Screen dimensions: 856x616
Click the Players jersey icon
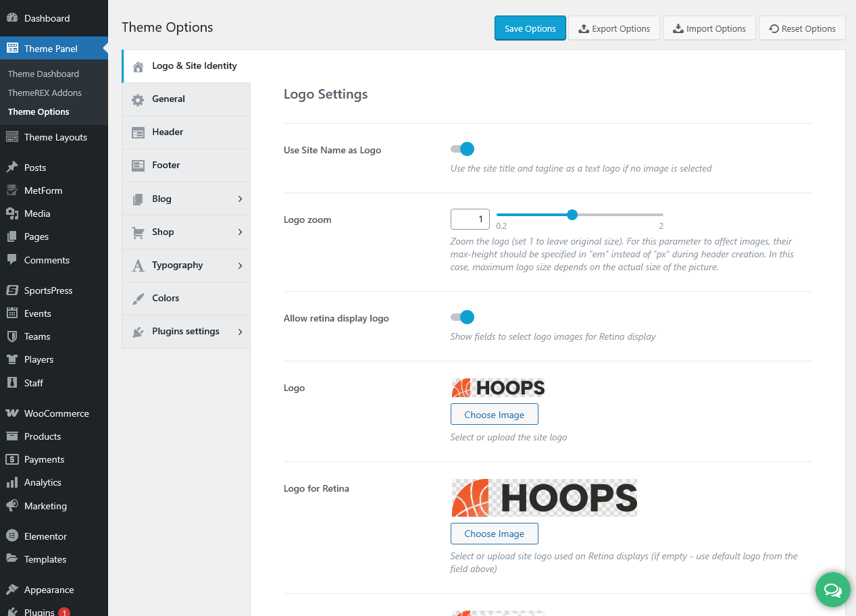tap(11, 359)
